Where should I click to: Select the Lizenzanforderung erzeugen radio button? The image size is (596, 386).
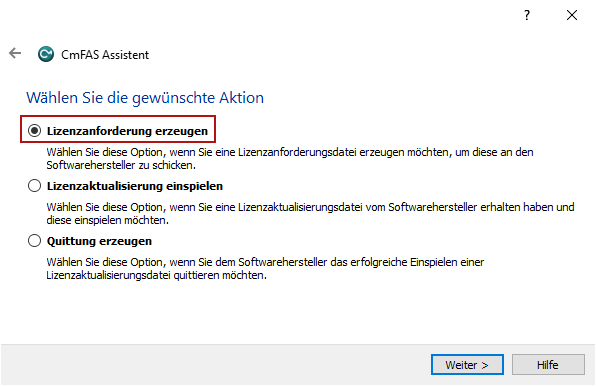[x=34, y=131]
